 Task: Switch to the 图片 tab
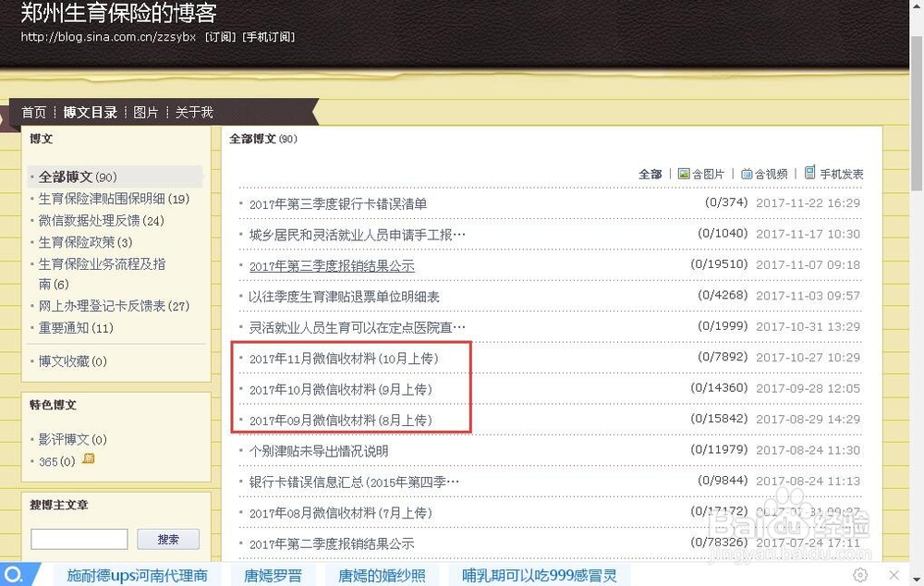(x=146, y=113)
